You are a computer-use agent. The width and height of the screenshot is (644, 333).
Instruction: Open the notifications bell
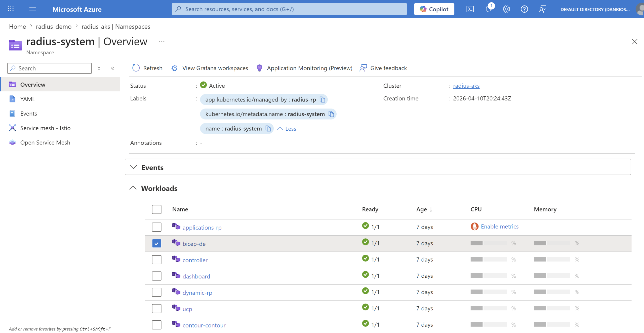[488, 9]
